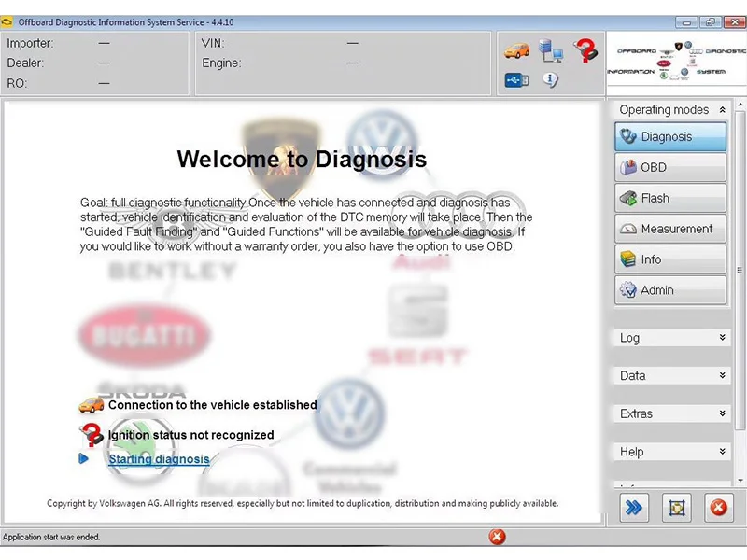
Task: Click the red X icon in status bar
Action: click(497, 537)
